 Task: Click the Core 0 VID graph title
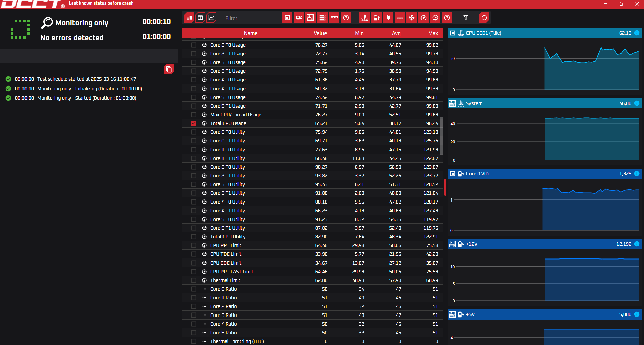coord(477,174)
